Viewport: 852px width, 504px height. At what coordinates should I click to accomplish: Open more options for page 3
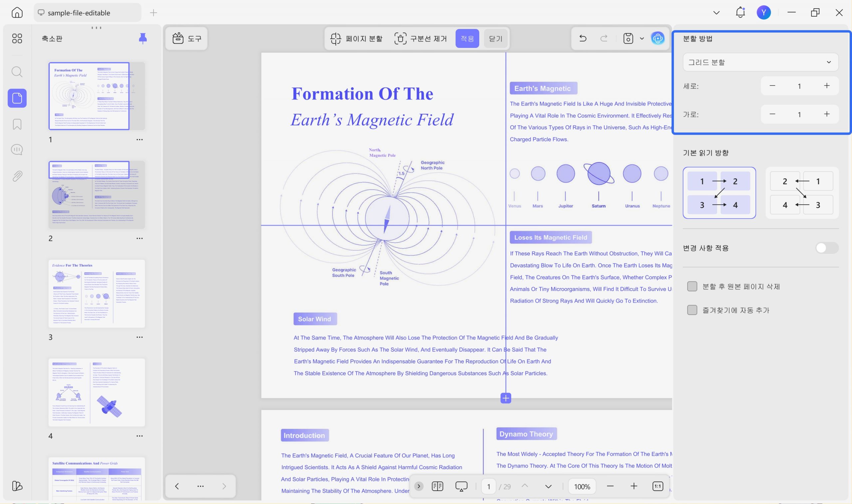tap(139, 337)
